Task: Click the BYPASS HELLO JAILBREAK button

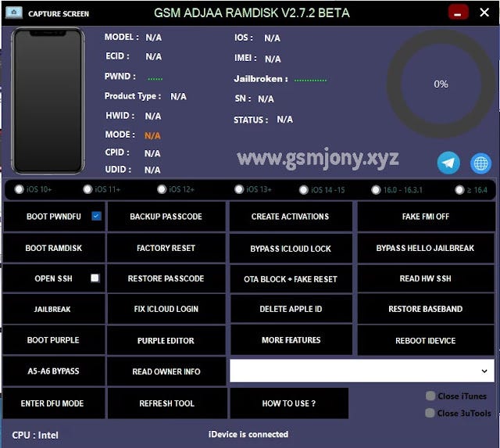Action: pos(426,248)
